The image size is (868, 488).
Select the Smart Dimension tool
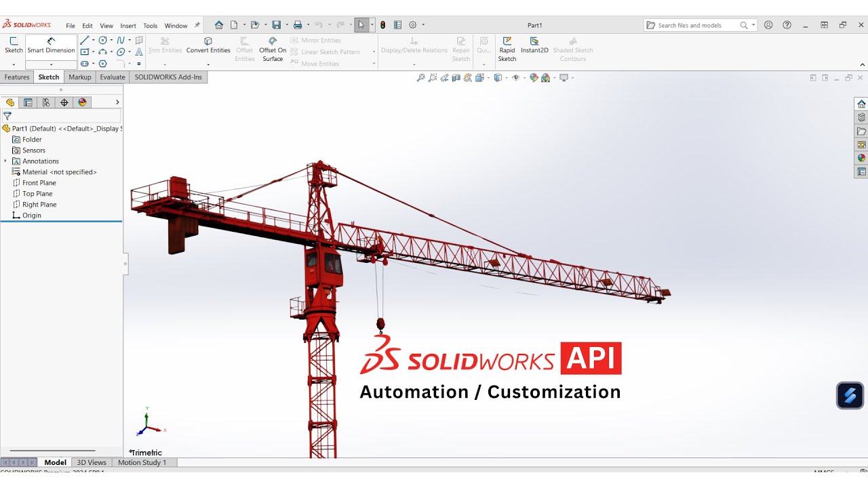click(51, 45)
